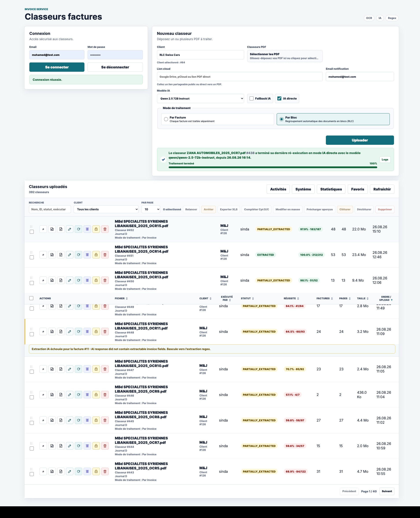Click the rerun refresh icon for OCR11.pdf row
Image resolution: width=420 pixels, height=518 pixels.
[x=78, y=332]
